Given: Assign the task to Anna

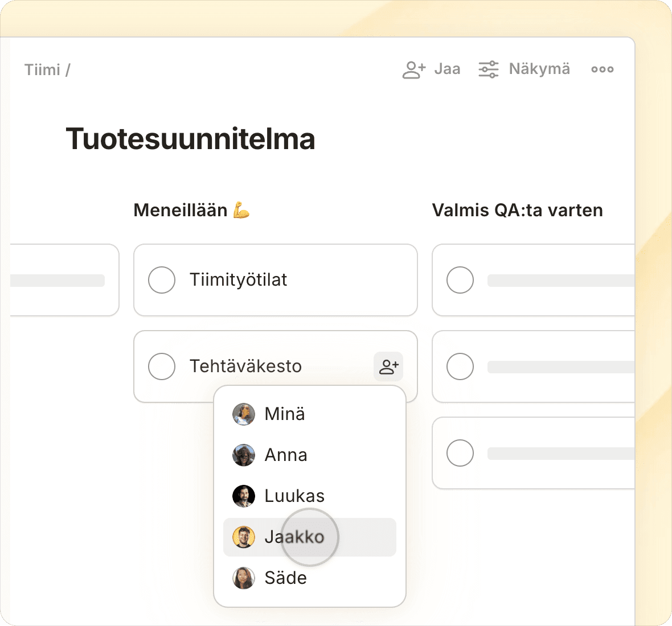Looking at the screenshot, I should point(286,455).
